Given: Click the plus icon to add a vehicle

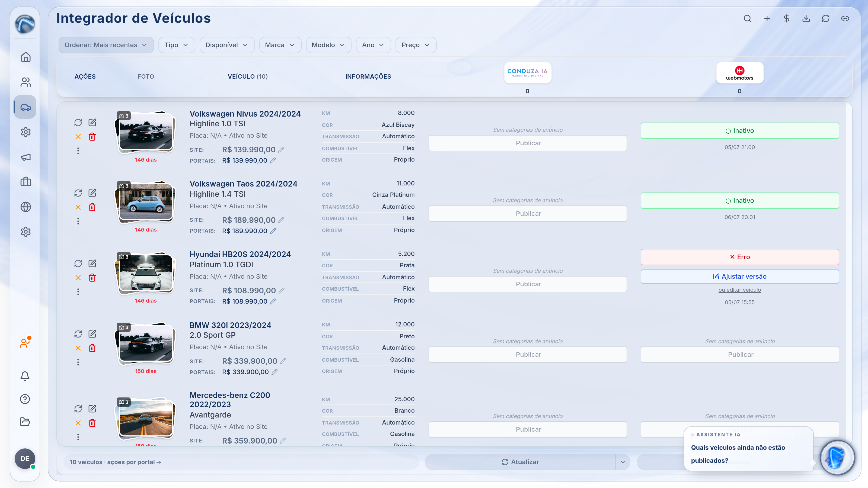Looking at the screenshot, I should (767, 18).
